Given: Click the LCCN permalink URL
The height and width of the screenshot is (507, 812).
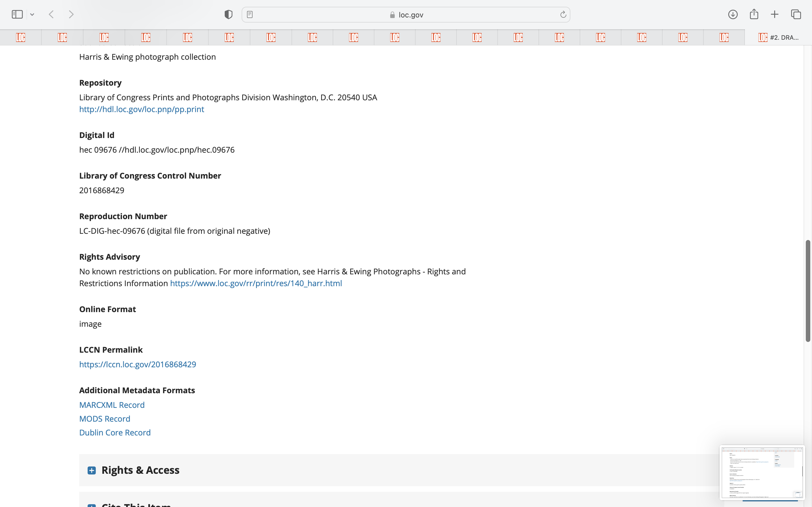Looking at the screenshot, I should 138,364.
